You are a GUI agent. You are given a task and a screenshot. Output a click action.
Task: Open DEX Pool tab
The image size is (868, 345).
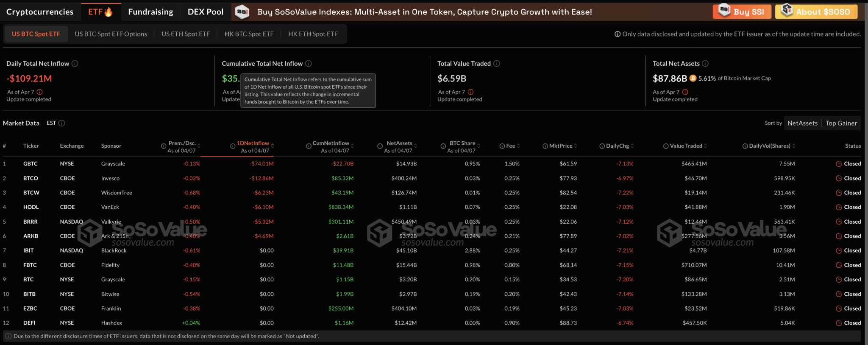pyautogui.click(x=206, y=12)
